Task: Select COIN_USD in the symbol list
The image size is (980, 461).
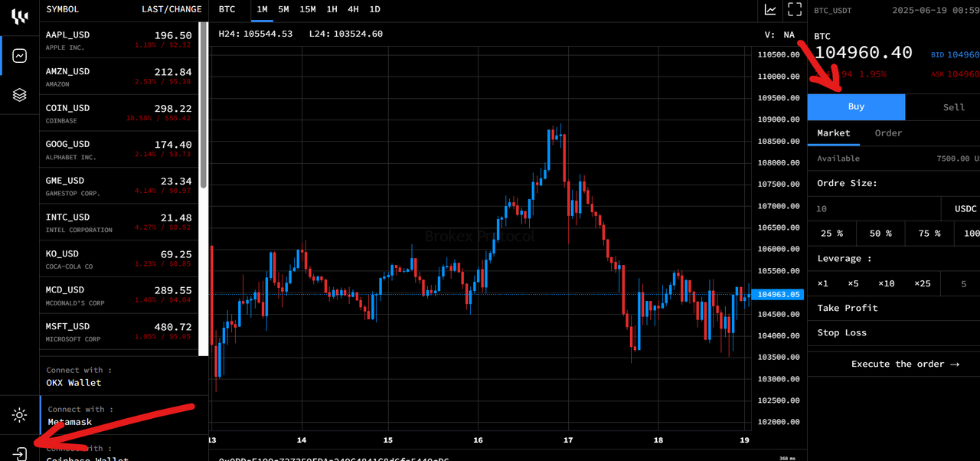Action: pyautogui.click(x=119, y=113)
